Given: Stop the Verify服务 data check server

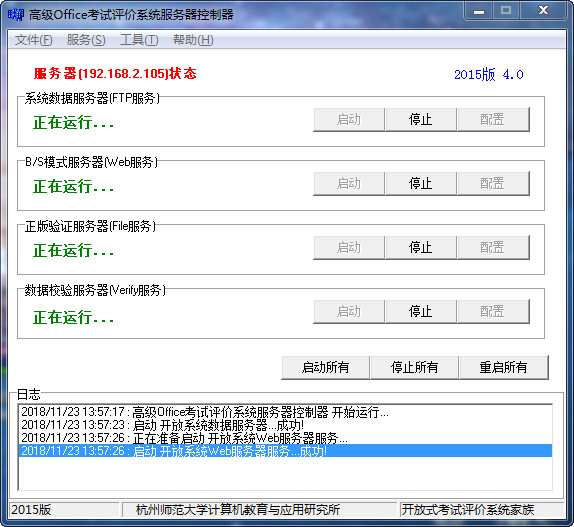Looking at the screenshot, I should point(421,311).
